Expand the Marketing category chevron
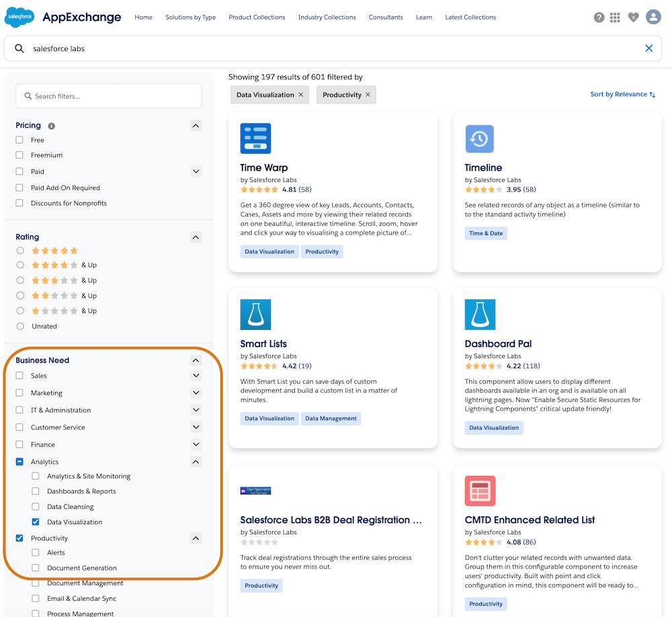Screen dimensions: 672x617 click(196, 393)
